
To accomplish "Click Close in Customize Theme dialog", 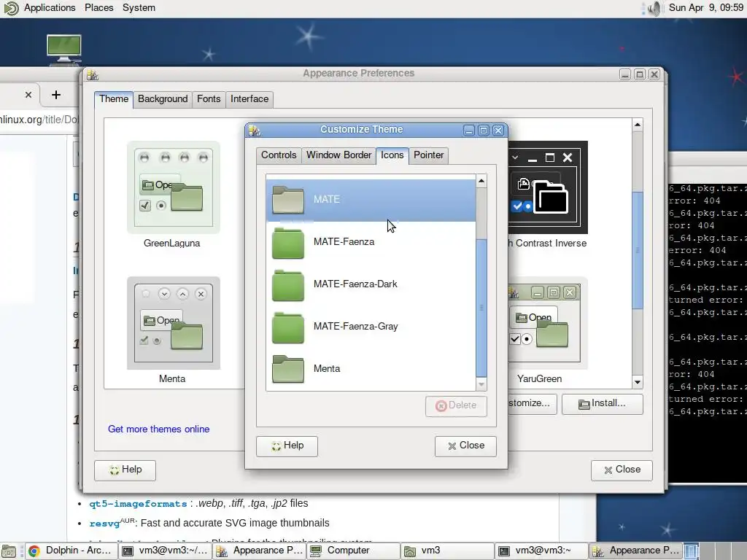I will click(x=465, y=446).
